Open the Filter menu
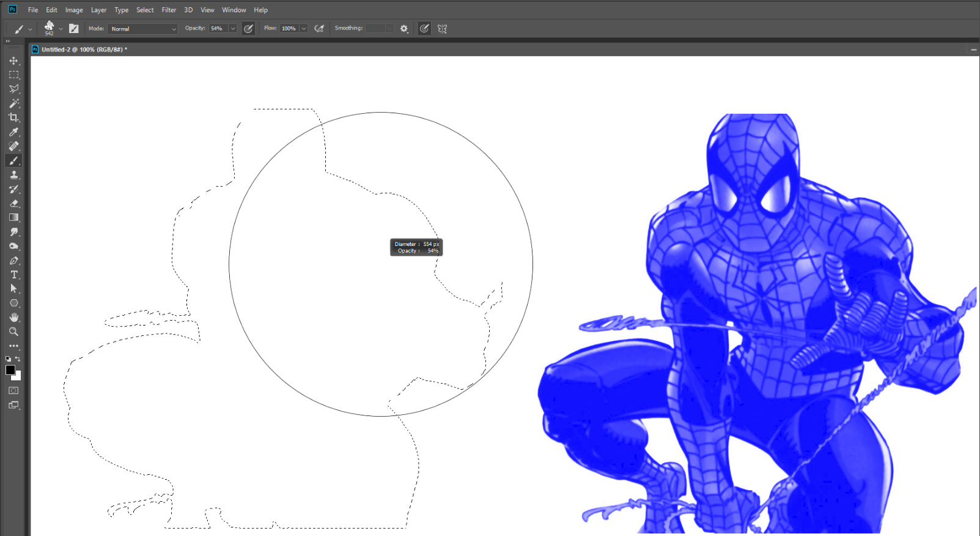980x536 pixels. point(169,10)
